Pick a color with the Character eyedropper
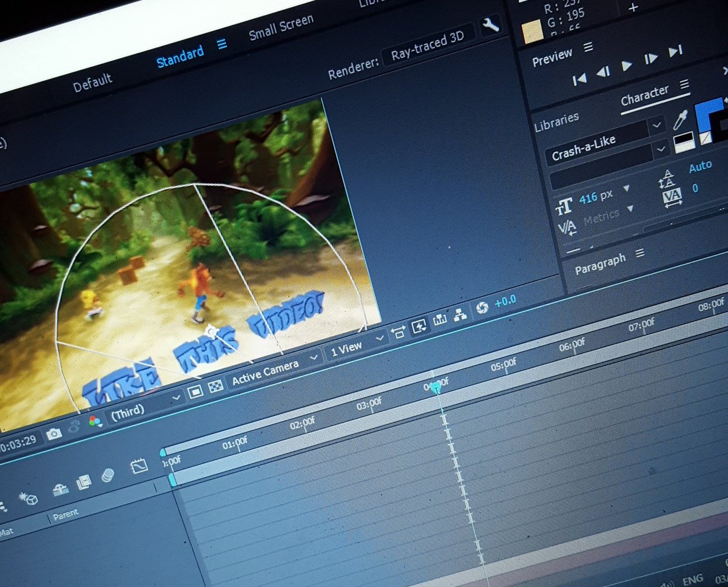This screenshot has height=587, width=728. coord(680,120)
